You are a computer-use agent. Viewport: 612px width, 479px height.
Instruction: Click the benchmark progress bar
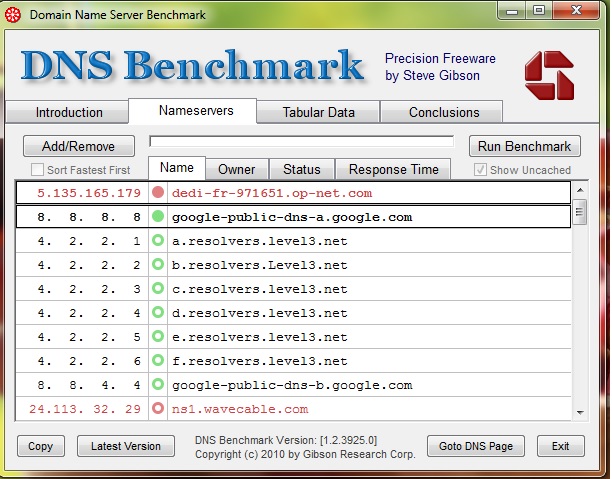coord(301,141)
